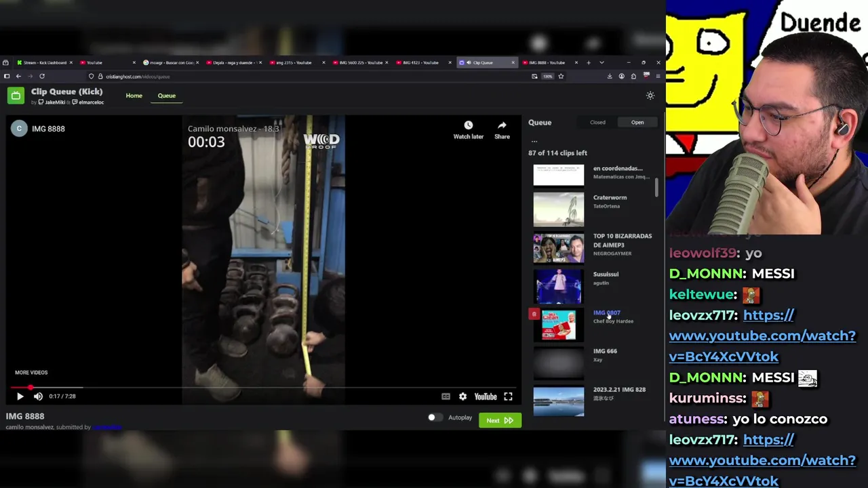Select the Closed queue option
The image size is (868, 488).
597,123
